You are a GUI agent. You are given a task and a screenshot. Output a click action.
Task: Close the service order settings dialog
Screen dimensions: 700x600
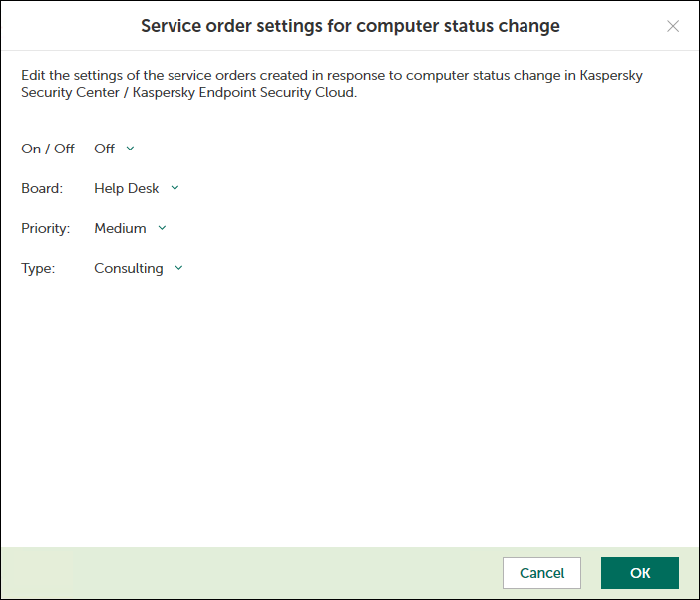(673, 26)
